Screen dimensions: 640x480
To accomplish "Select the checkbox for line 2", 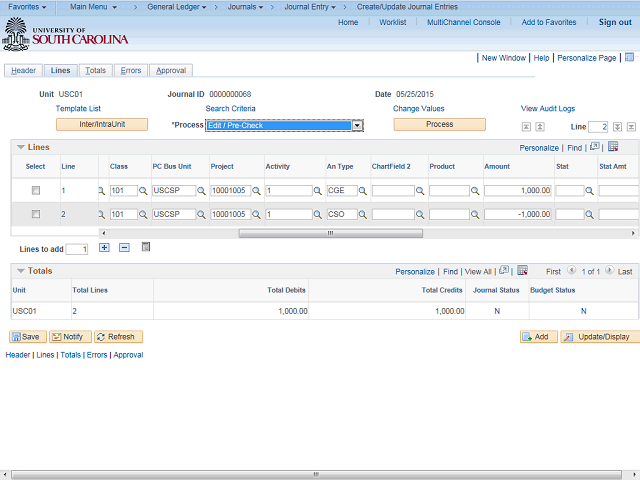I will point(36,214).
